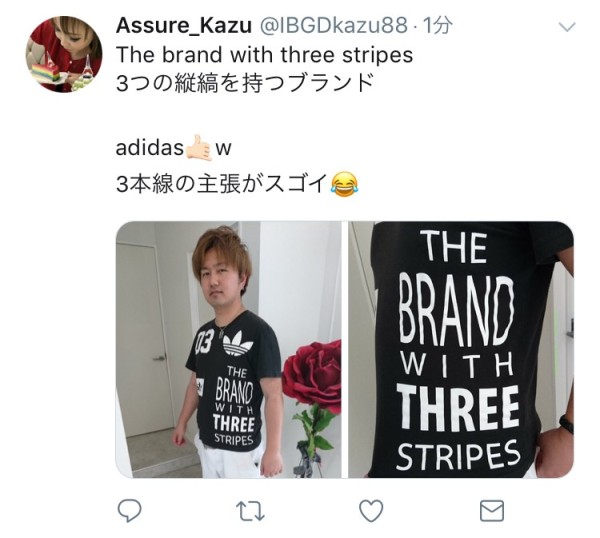600x538 pixels.
Task: Click the word THREE in the right photo
Action: point(458,410)
